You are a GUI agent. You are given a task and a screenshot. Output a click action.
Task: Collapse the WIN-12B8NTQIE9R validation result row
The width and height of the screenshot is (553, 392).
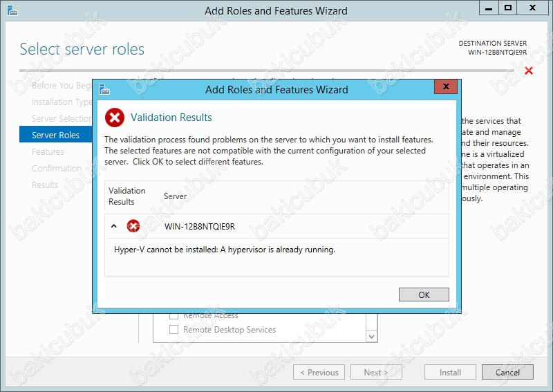point(113,226)
